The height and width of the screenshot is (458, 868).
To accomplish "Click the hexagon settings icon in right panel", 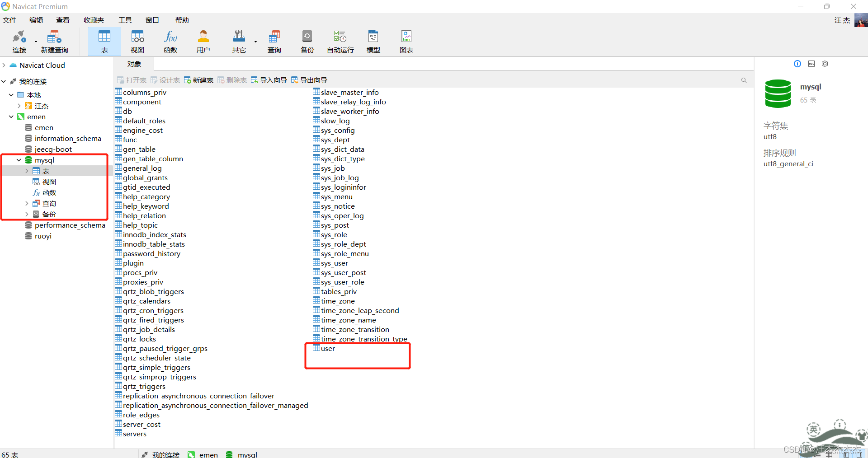I will coord(825,64).
